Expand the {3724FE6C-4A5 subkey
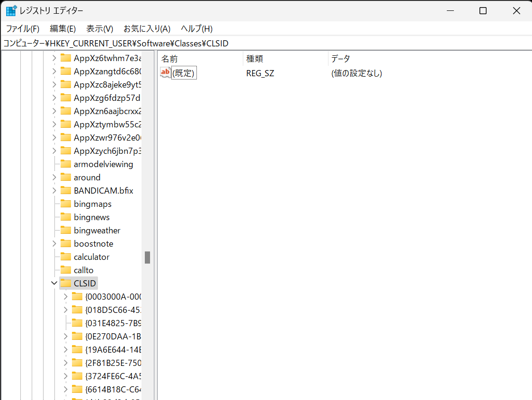This screenshot has height=400, width=532. (66, 376)
